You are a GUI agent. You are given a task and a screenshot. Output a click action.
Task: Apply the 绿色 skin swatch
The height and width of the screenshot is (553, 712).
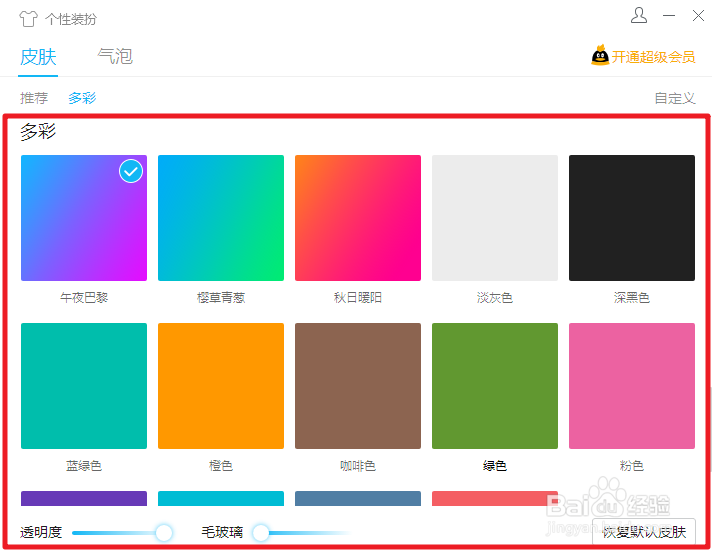point(495,386)
